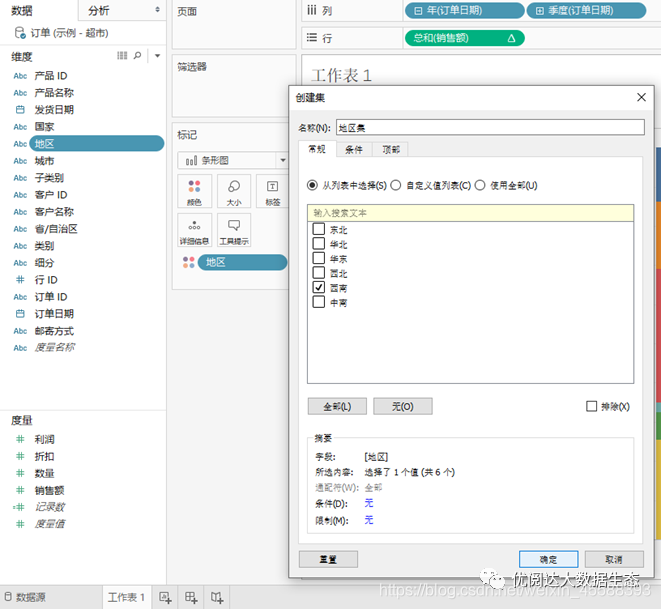This screenshot has width=661, height=609.
Task: Click the cylinder icon on the 数据源 tab
Action: (x=8, y=597)
